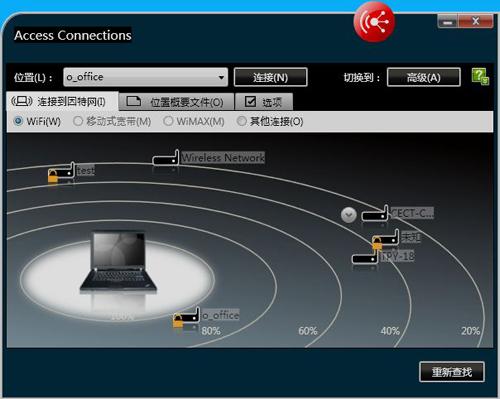Click the 80% signal ring label

point(211,331)
